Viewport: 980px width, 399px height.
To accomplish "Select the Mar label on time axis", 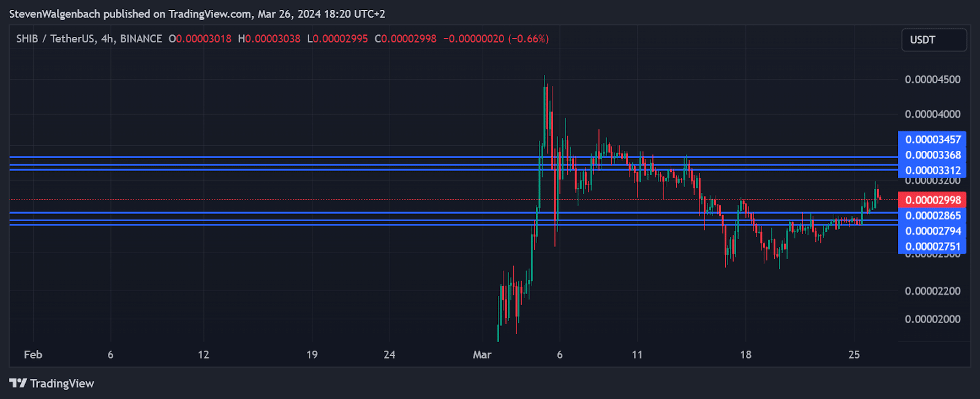I will (482, 355).
